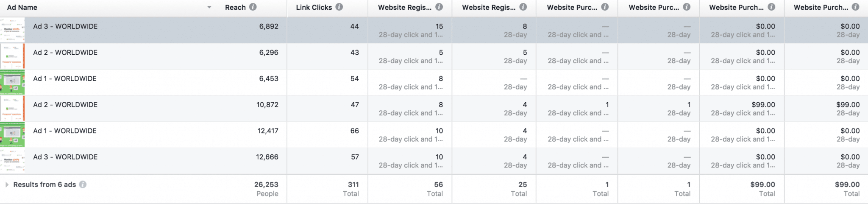868x204 pixels.
Task: Click info icon on first Website Purch... value column
Action: click(771, 7)
